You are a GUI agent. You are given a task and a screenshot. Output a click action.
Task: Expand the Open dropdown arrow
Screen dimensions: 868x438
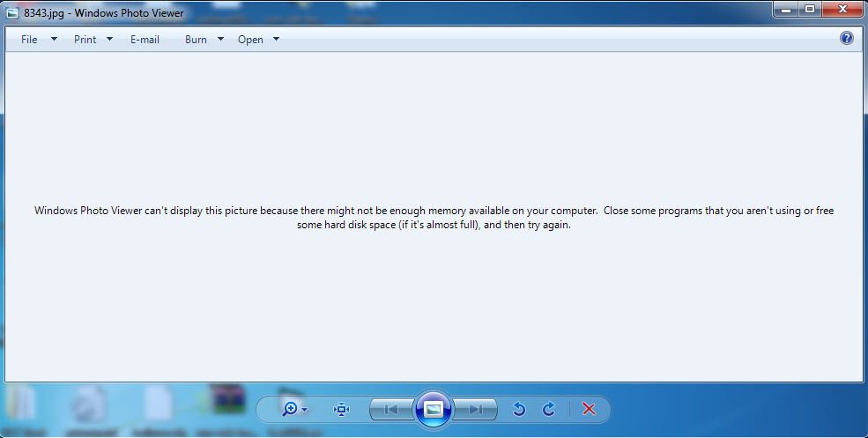(x=276, y=39)
